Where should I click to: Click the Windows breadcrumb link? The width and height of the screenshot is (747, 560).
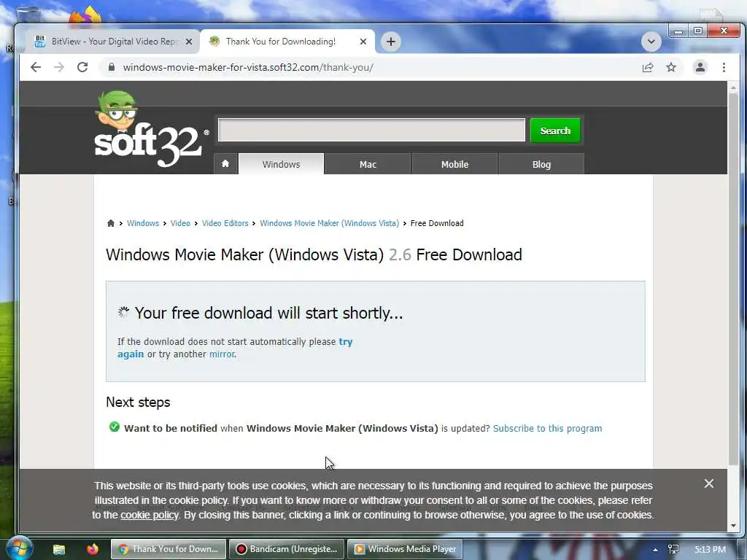(x=143, y=223)
